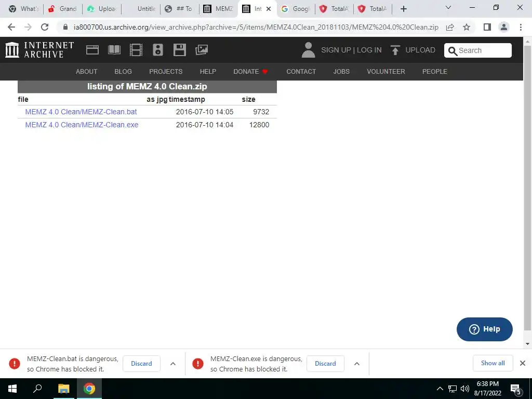Open the DONATE menu item
532x399 pixels.
coord(250,72)
